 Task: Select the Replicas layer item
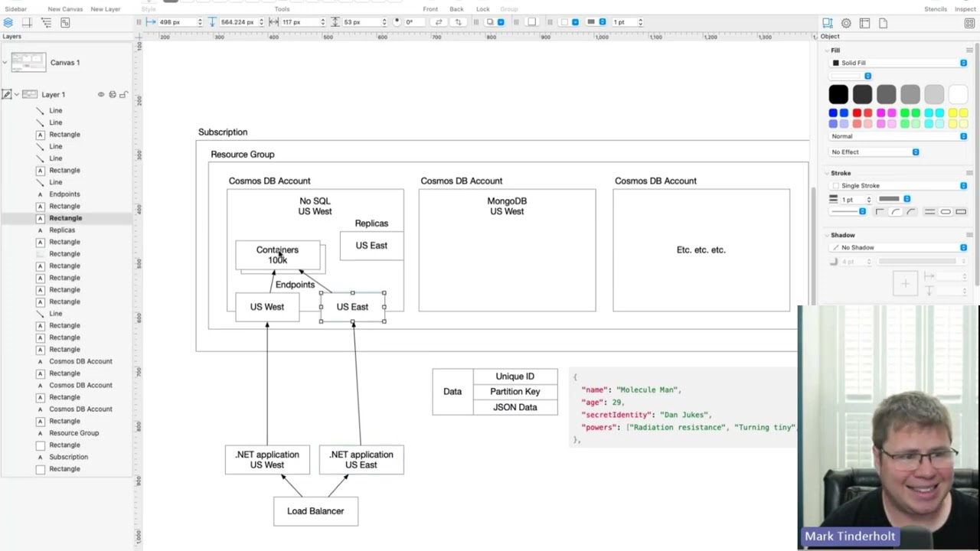(x=62, y=230)
